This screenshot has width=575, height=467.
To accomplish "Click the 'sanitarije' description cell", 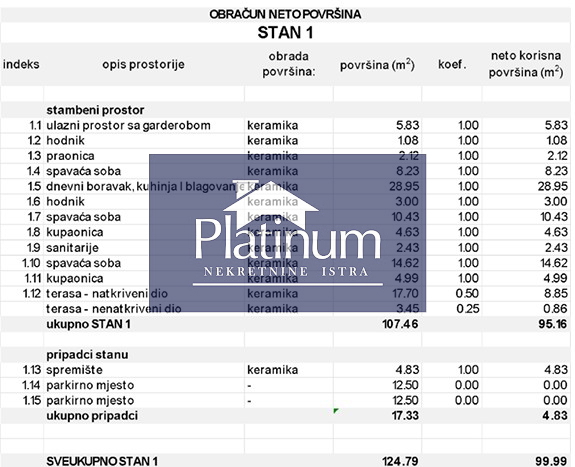I will 72,248.
